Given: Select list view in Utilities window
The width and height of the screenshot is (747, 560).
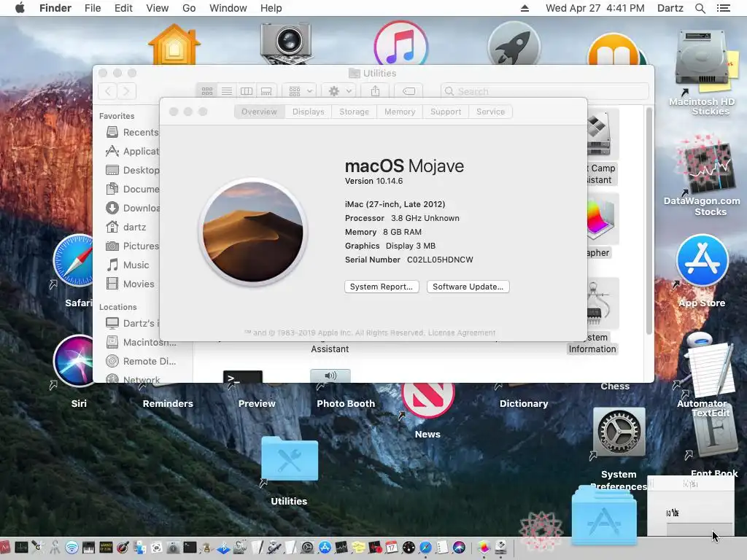Looking at the screenshot, I should [x=227, y=91].
